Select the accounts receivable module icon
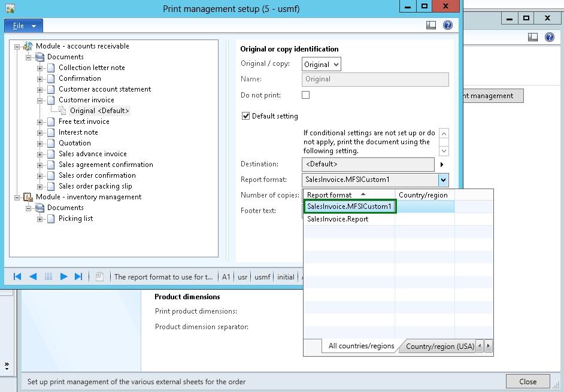This screenshot has width=564, height=392. click(x=28, y=45)
